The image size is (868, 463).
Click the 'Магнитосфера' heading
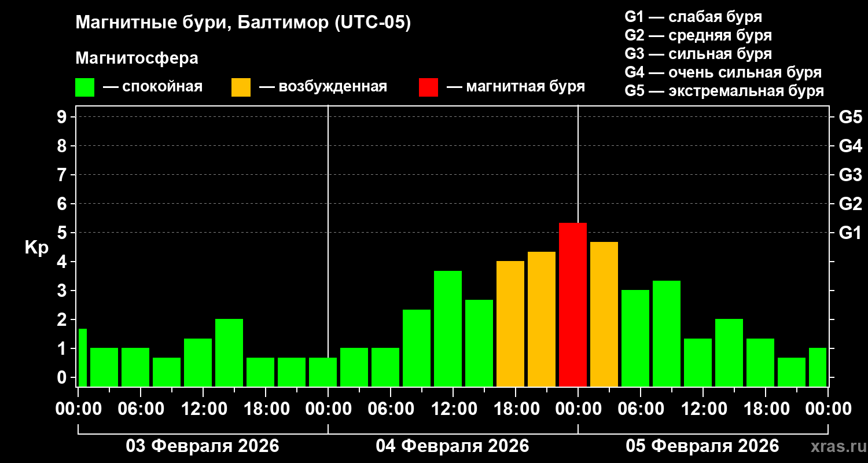(137, 58)
